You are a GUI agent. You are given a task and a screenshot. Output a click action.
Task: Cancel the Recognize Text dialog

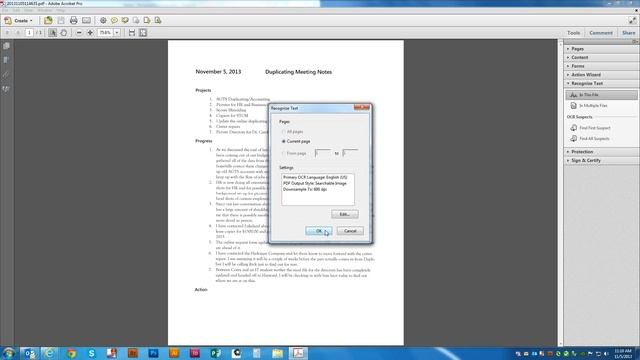pyautogui.click(x=350, y=231)
